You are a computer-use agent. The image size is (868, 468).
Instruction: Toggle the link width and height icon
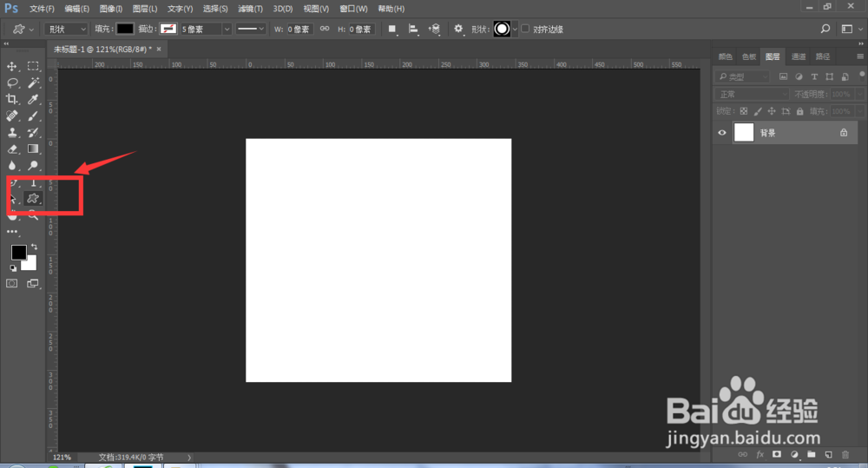click(x=325, y=29)
